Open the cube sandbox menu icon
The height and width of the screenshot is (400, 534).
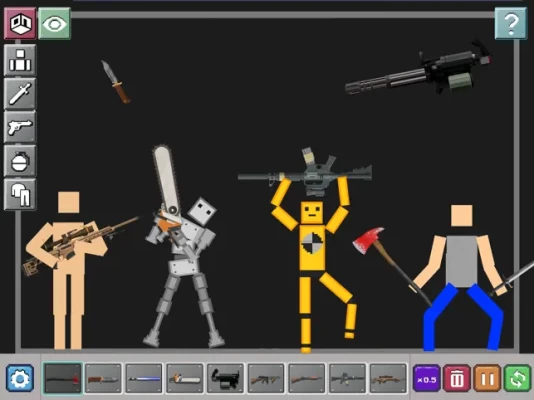point(20,23)
